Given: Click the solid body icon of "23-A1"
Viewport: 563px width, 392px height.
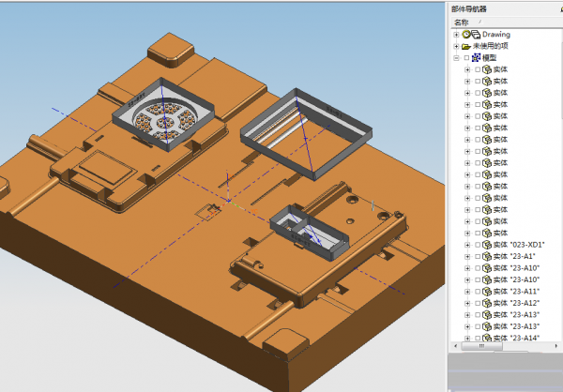Looking at the screenshot, I should tap(487, 257).
